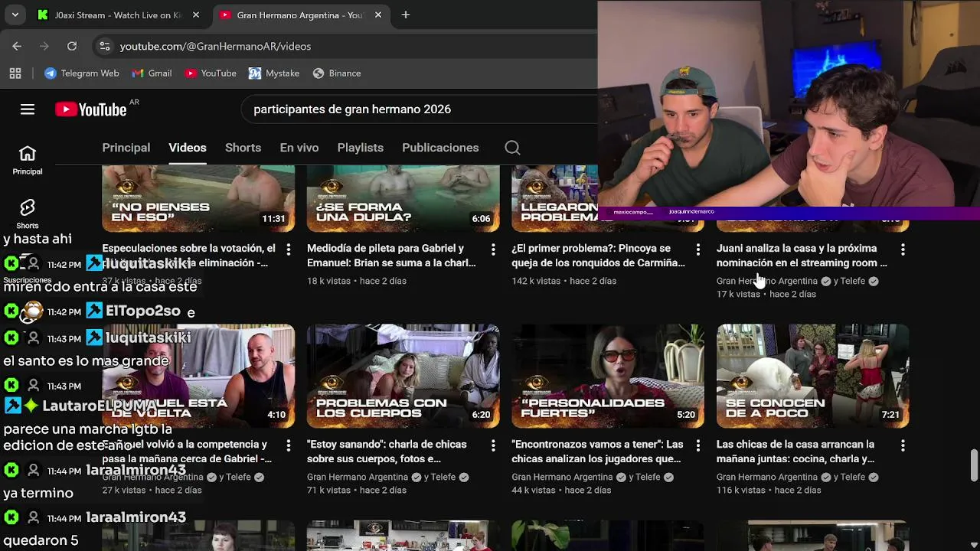Open Las chicas de la casa arrancan title
The height and width of the screenshot is (551, 980).
[795, 452]
